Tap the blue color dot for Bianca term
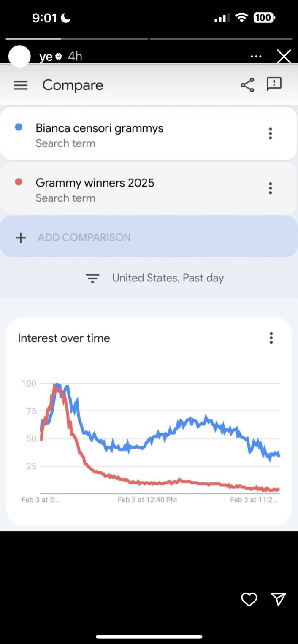The image size is (298, 644). tap(19, 127)
